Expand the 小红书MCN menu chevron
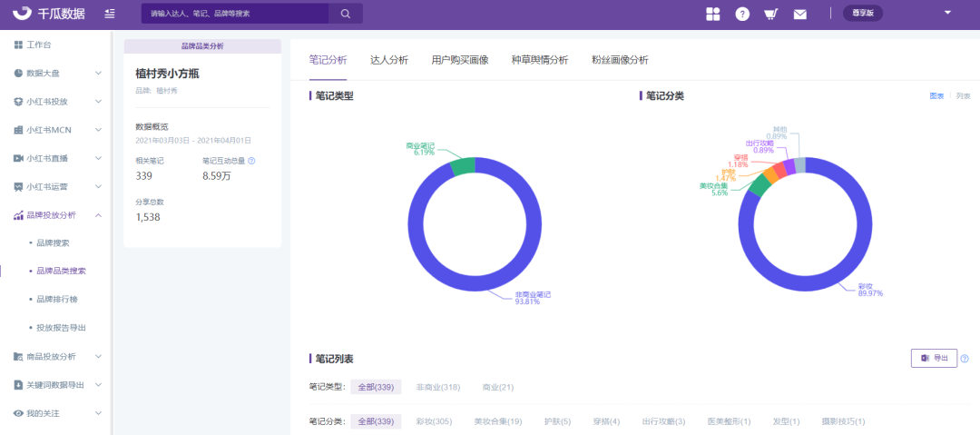This screenshot has width=980, height=435. 98,130
